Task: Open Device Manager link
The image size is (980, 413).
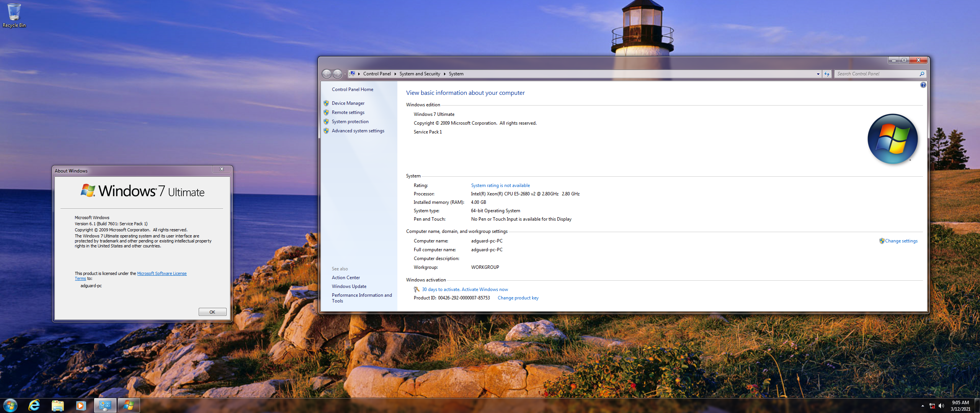Action: tap(348, 103)
